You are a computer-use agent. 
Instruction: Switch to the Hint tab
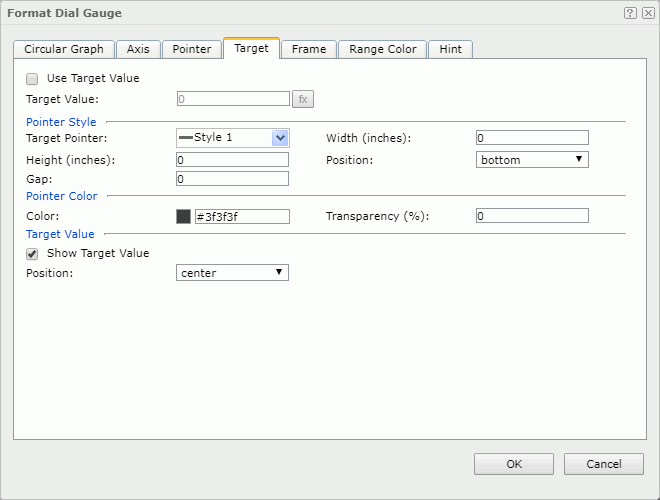[x=450, y=49]
